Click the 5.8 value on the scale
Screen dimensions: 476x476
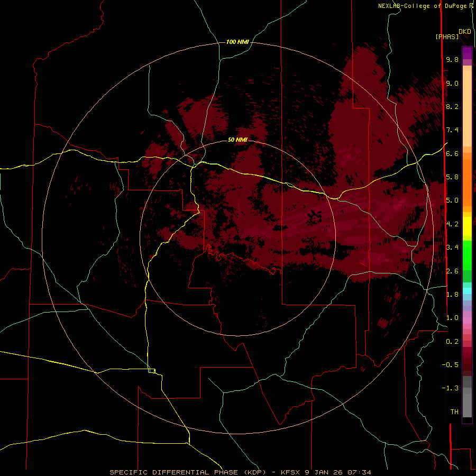(452, 177)
